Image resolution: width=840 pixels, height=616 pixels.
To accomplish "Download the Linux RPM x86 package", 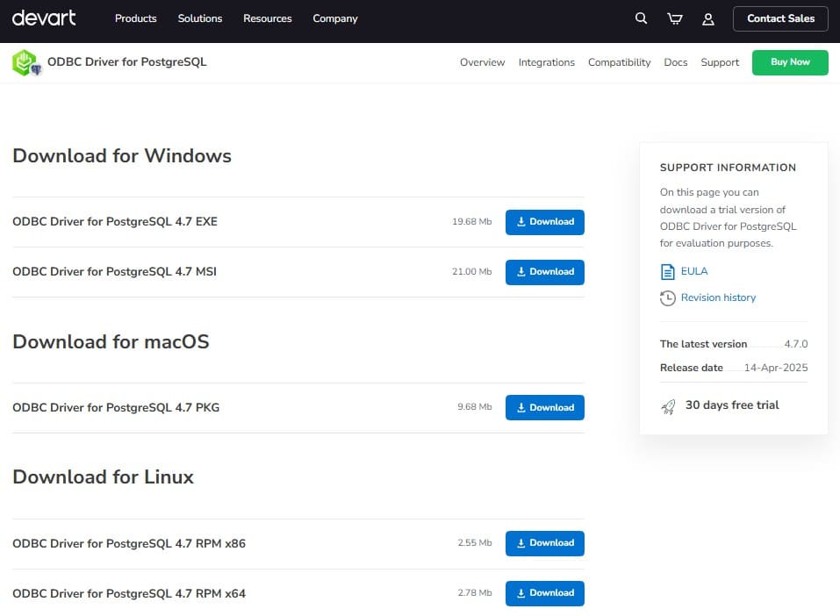I will 545,543.
